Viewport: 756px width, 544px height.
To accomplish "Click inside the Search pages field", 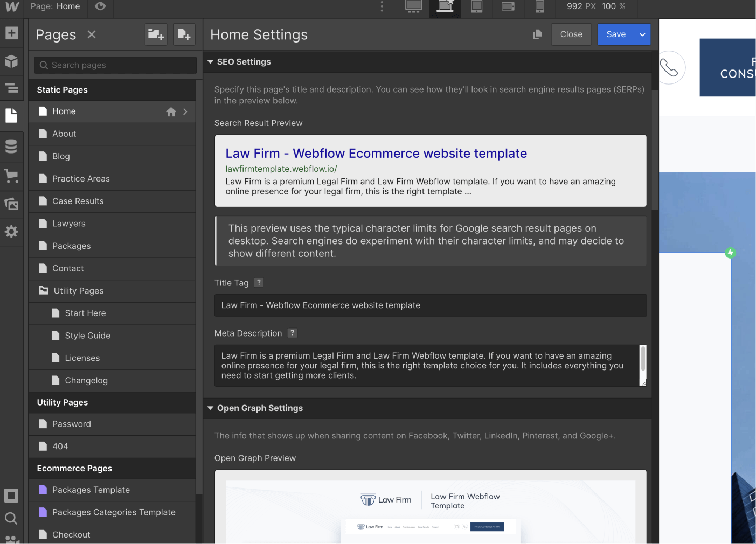I will (x=114, y=65).
